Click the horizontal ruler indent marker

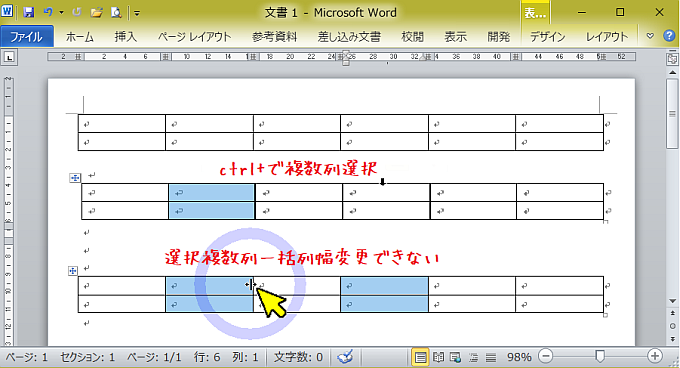(346, 58)
